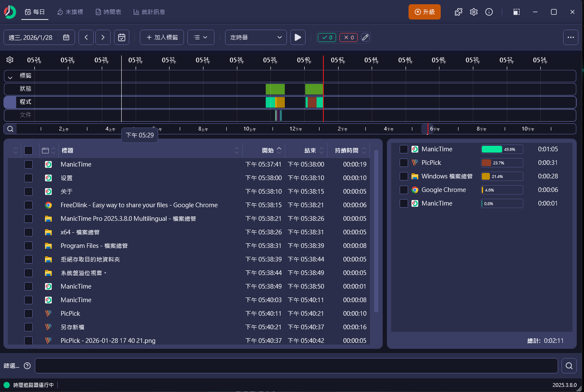Screen dimensions: 584x392
Task: Check the PicPick checkbox in summary panel
Action: tap(404, 163)
